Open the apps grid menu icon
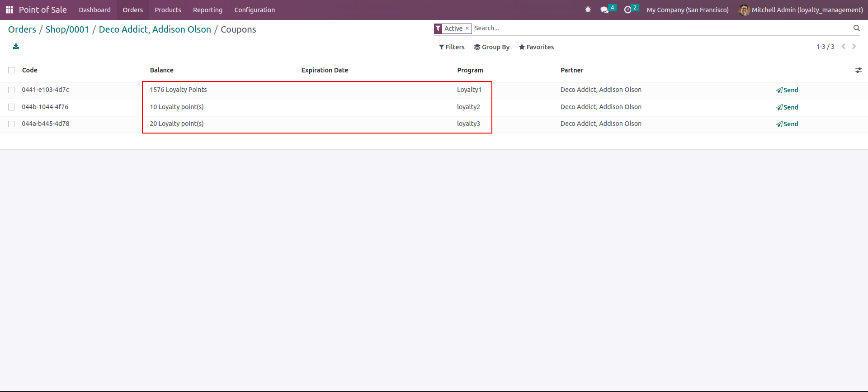 click(x=9, y=10)
